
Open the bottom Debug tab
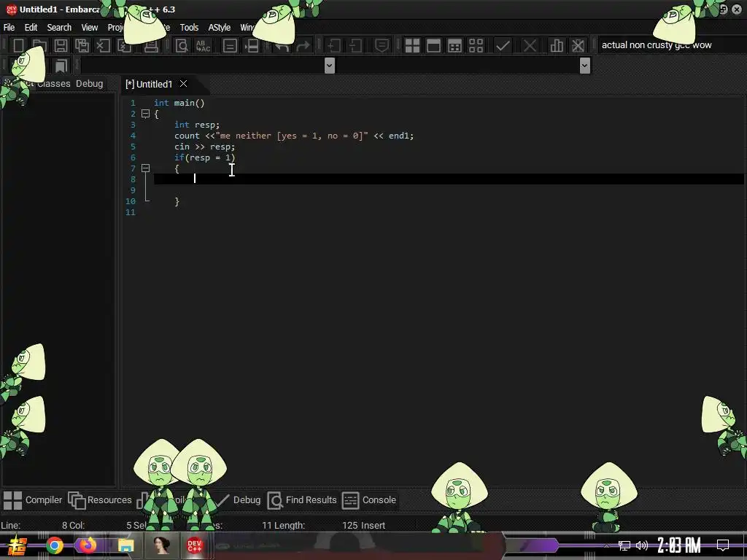click(239, 500)
